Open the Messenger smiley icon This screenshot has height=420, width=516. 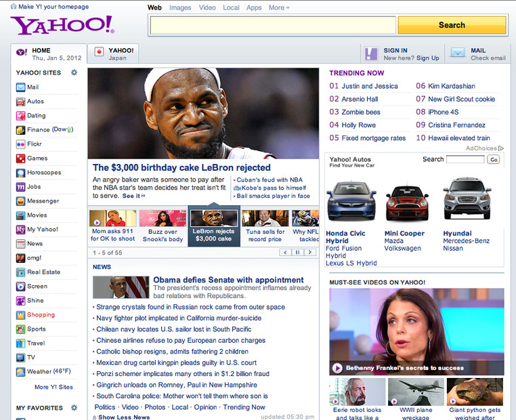20,201
